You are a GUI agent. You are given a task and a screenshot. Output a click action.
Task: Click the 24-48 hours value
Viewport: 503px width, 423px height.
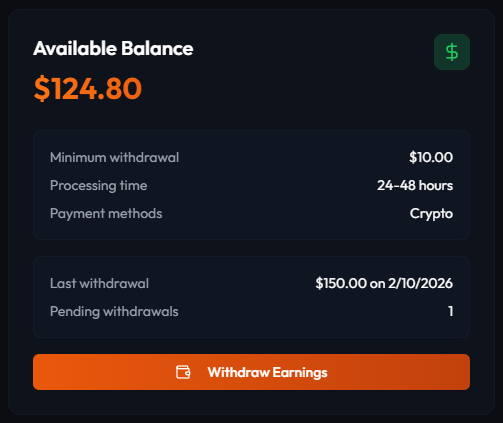[415, 185]
